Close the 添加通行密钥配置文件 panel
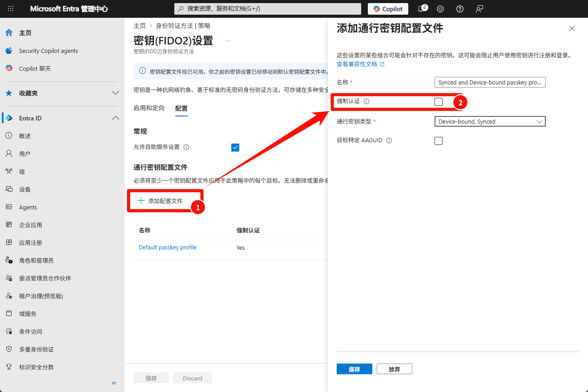This screenshot has height=392, width=588. click(x=572, y=28)
